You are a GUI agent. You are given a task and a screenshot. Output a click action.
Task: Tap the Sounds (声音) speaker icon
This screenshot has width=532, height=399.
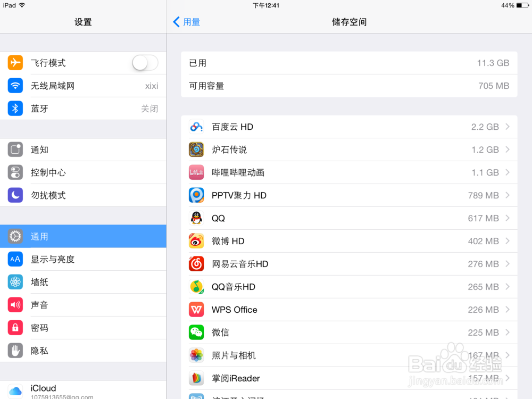click(x=15, y=305)
